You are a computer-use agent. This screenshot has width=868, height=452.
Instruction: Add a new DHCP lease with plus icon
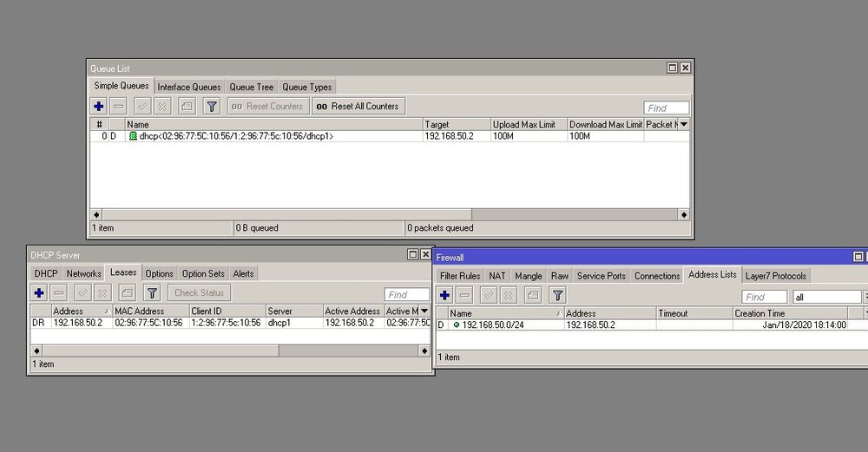tap(39, 293)
